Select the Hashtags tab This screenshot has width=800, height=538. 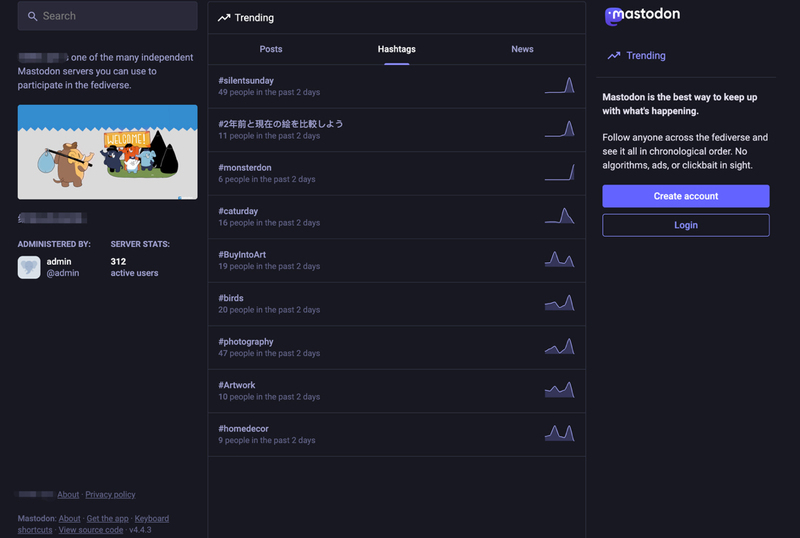[x=396, y=49]
